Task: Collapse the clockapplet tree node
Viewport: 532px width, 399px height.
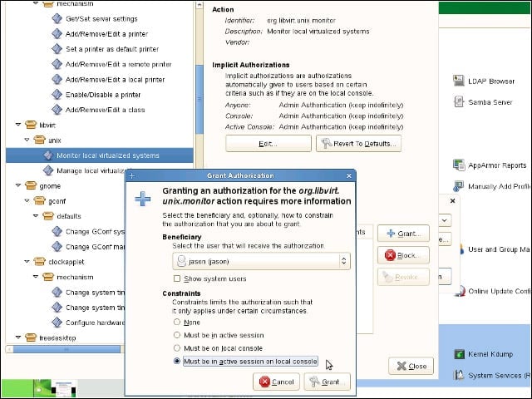Action: [x=27, y=262]
